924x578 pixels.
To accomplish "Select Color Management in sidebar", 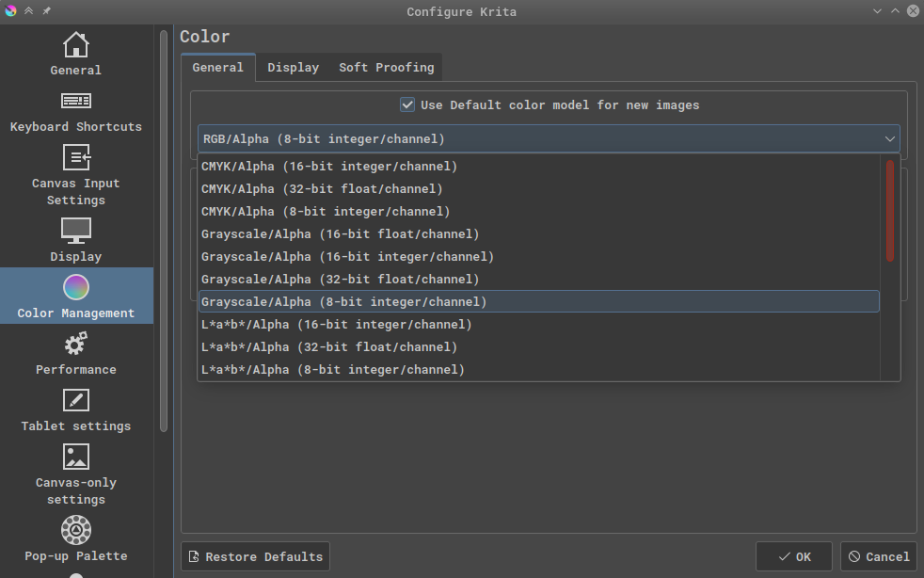I will pos(76,296).
